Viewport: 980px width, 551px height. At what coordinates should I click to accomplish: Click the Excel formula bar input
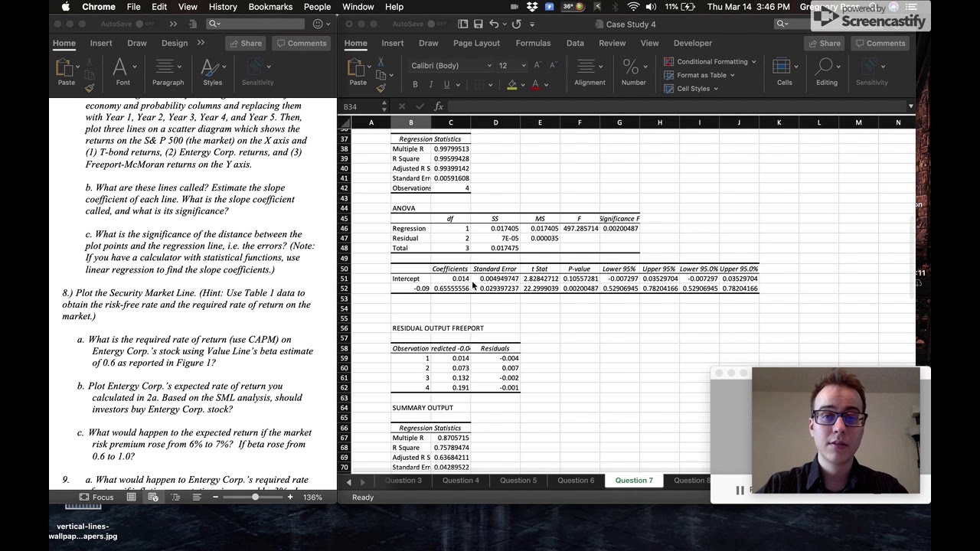coord(676,106)
